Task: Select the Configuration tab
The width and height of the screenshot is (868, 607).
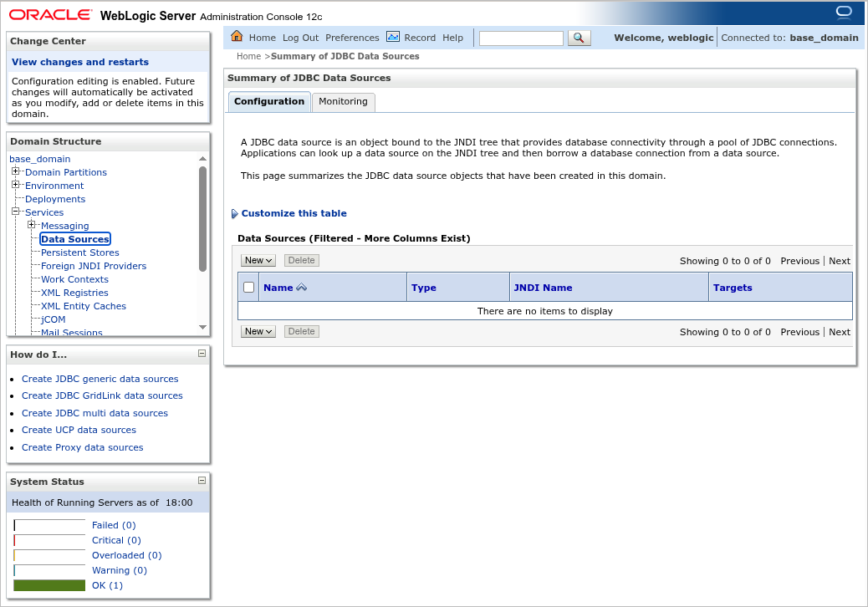Action: click(x=268, y=101)
